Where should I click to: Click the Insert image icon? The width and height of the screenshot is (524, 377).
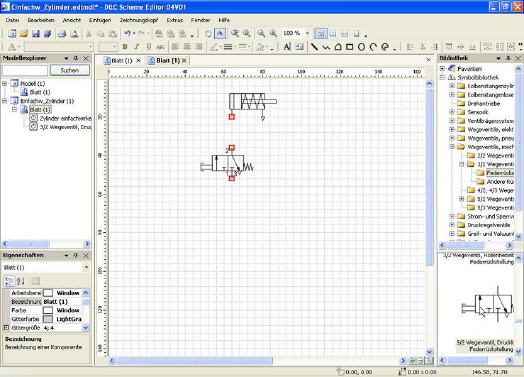point(299,47)
